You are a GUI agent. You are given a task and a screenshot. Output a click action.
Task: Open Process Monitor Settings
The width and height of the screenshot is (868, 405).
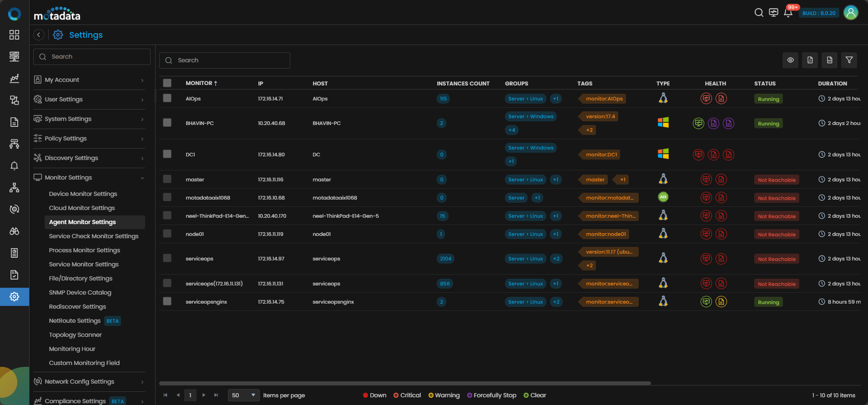(x=85, y=250)
